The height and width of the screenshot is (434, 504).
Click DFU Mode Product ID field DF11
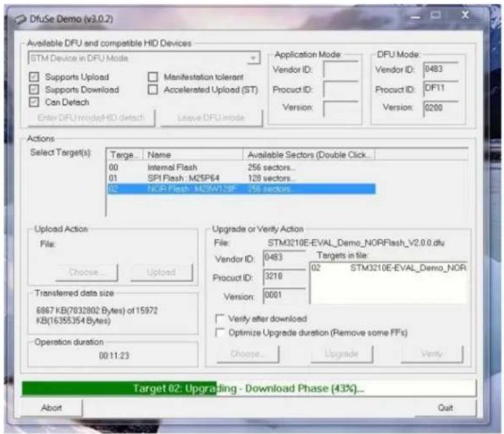[440, 89]
